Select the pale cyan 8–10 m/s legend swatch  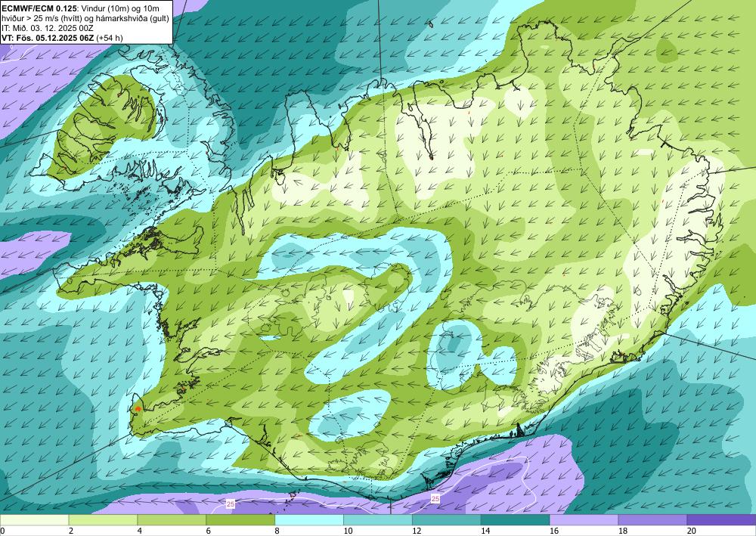pos(309,519)
